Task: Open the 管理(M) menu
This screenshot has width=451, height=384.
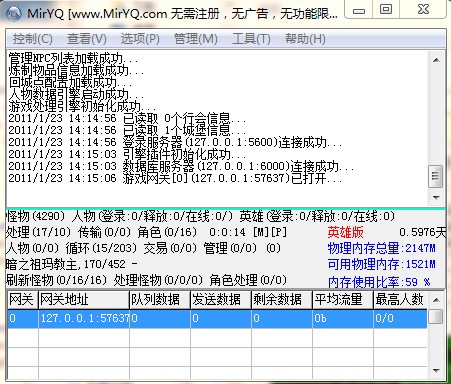Action: coord(196,39)
